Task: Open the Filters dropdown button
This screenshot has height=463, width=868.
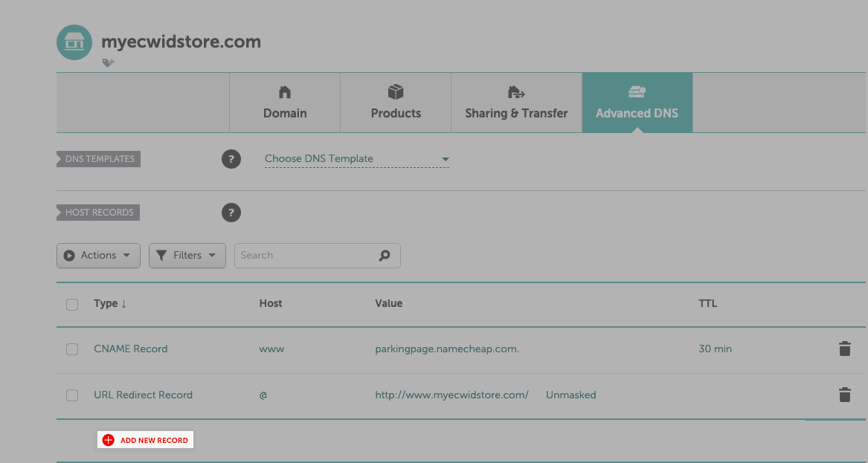Action: [187, 256]
